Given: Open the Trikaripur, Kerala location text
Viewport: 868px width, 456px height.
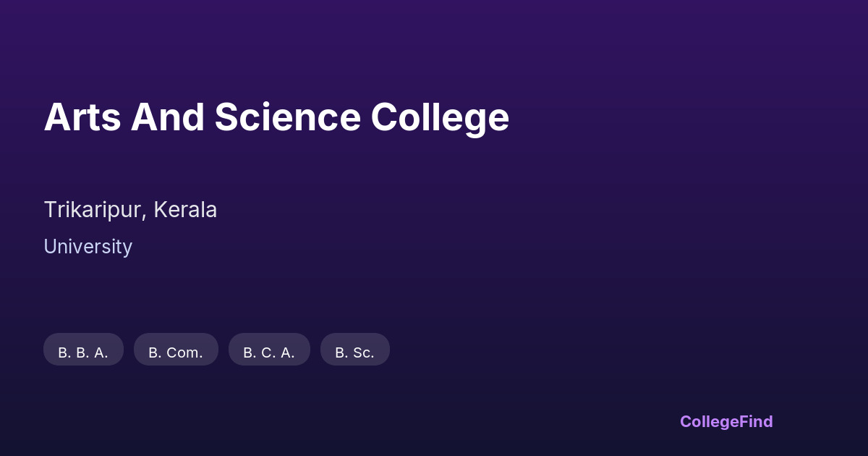Looking at the screenshot, I should click(x=130, y=209).
